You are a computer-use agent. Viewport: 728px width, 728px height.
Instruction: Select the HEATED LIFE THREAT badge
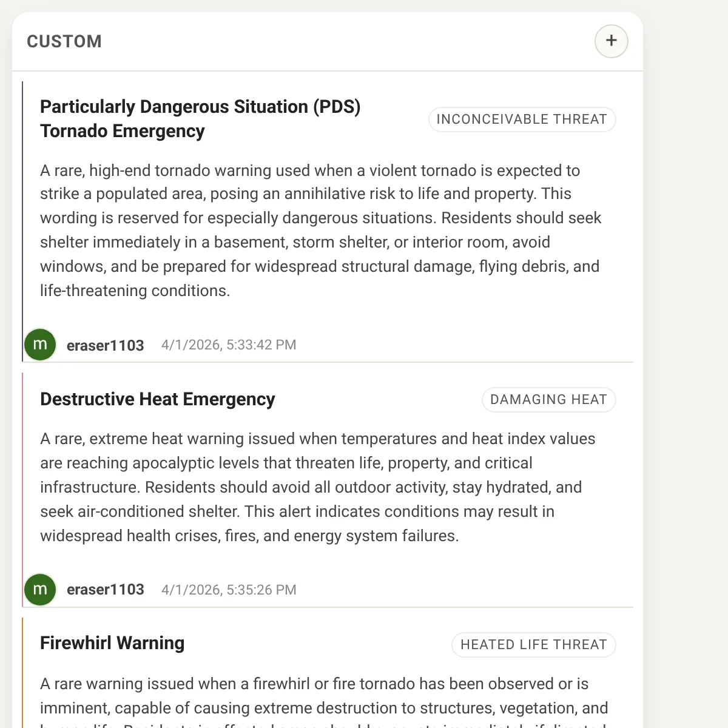coord(534,645)
